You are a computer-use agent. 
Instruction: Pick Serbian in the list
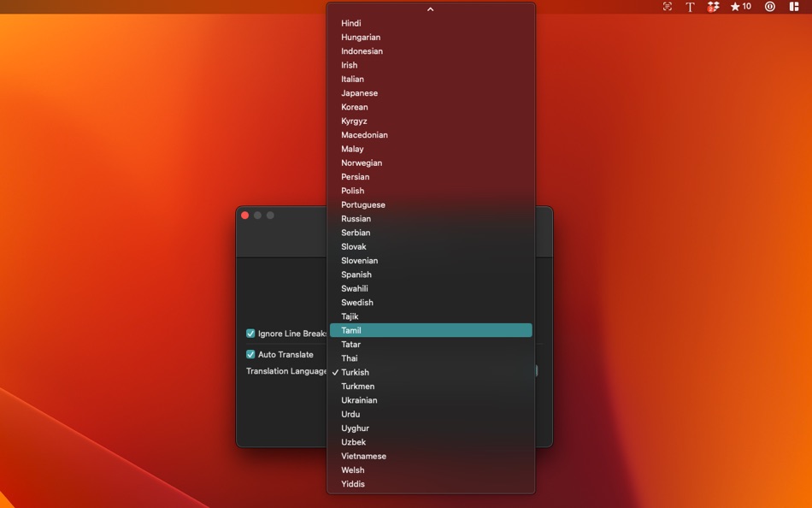click(431, 233)
